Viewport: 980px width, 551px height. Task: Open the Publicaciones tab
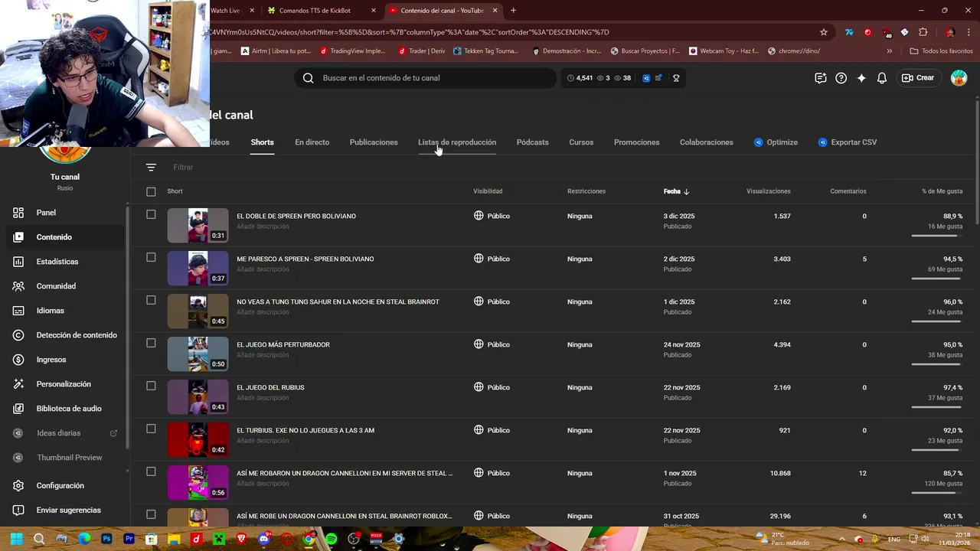[x=374, y=142]
